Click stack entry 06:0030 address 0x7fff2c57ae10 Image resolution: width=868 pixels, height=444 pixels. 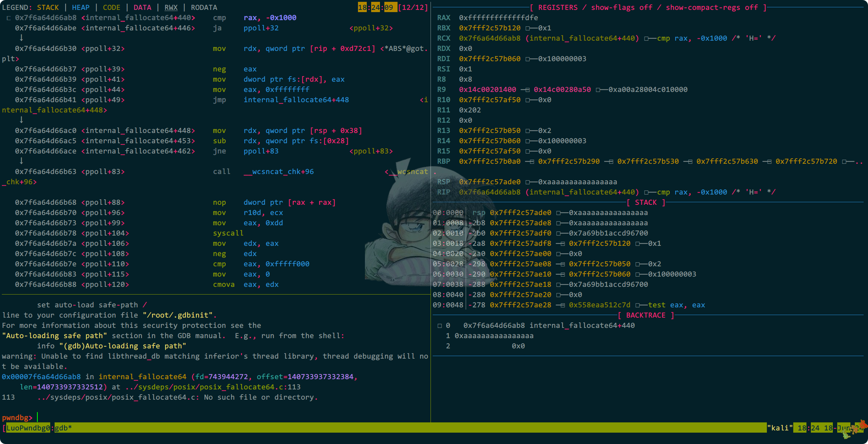coord(520,274)
